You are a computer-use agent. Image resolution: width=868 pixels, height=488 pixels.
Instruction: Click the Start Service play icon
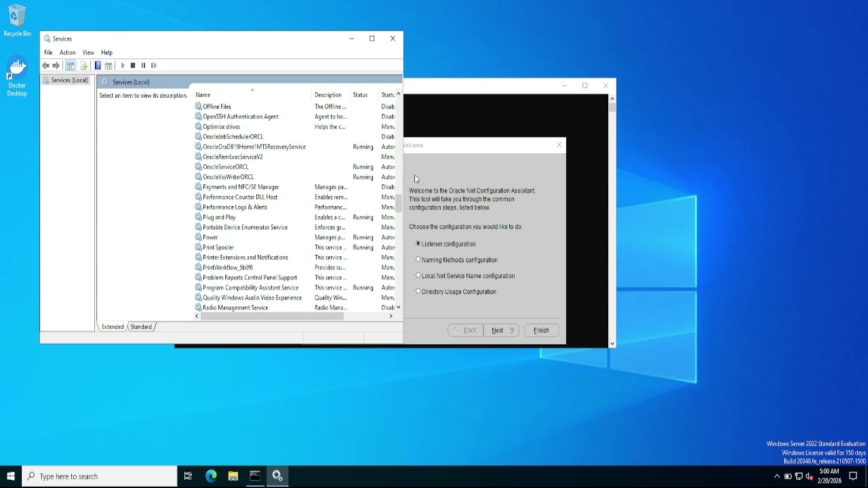point(123,66)
